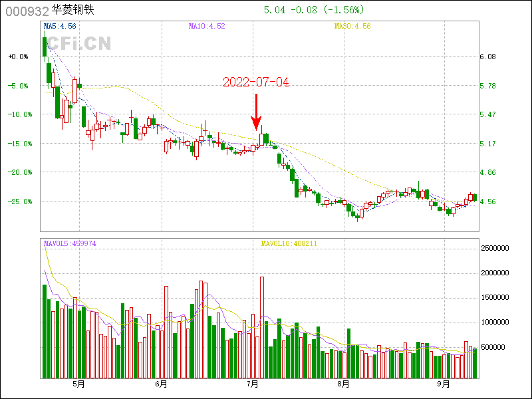532x399 pixels.
Task: Select the 6月 month marker on time axis
Action: click(160, 384)
